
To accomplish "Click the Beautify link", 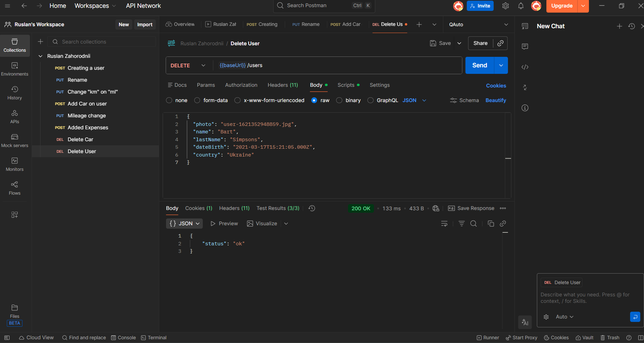I will click(496, 100).
